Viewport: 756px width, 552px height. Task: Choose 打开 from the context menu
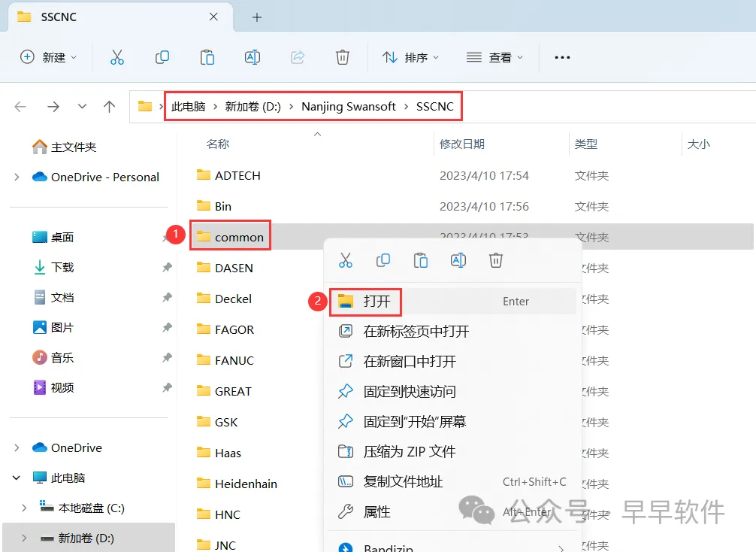[x=452, y=302]
